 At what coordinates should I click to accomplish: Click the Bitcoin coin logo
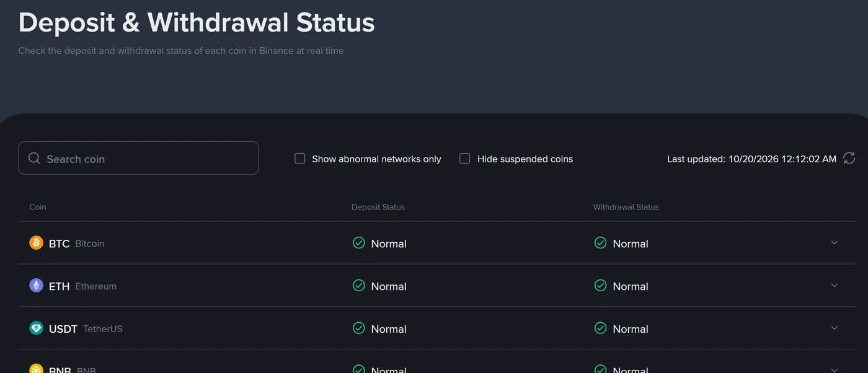click(37, 243)
